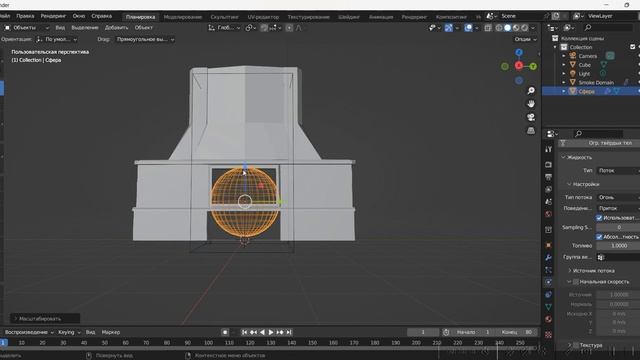Select solid viewport shading mode

(507, 28)
